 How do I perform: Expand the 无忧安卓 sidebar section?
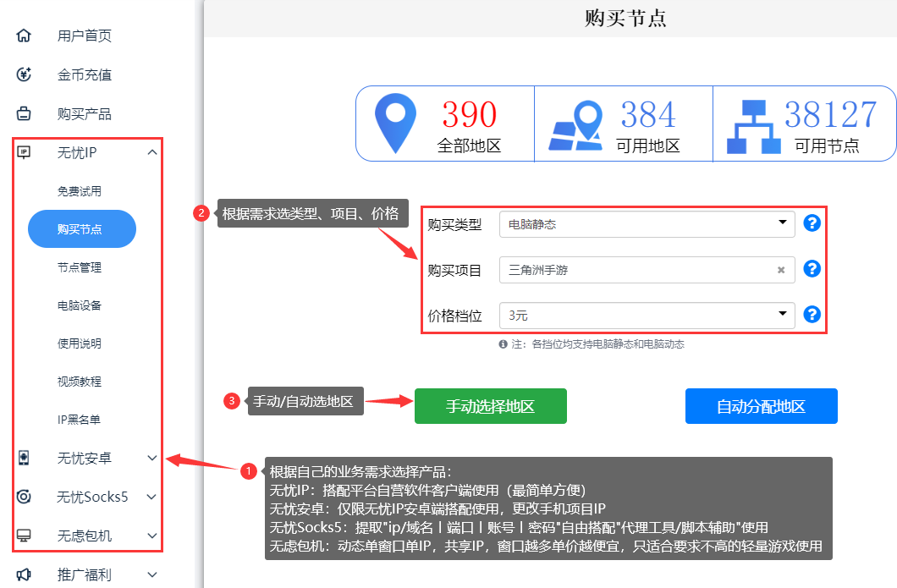[x=152, y=458]
